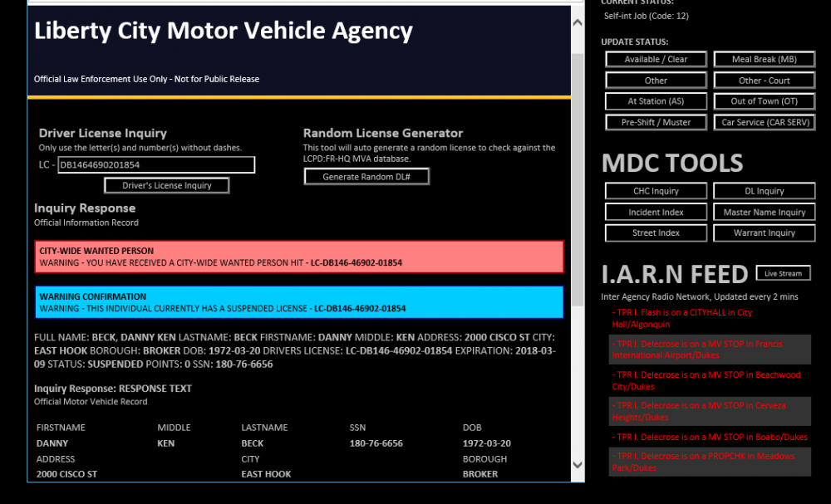Image resolution: width=831 pixels, height=504 pixels.
Task: Click the Random License Generator heading
Action: (x=383, y=133)
